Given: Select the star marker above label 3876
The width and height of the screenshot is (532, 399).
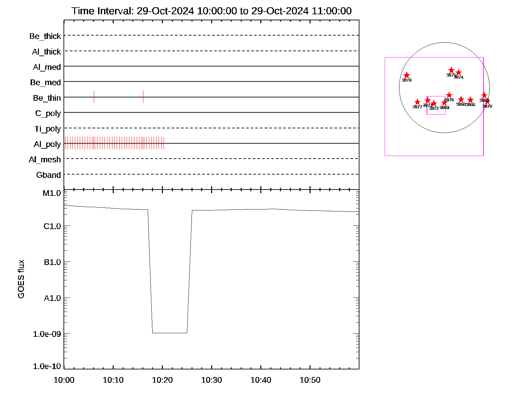Looking at the screenshot, I should 449,95.
